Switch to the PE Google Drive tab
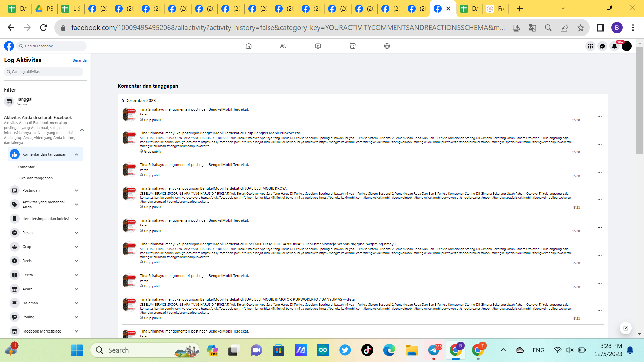The height and width of the screenshot is (362, 644). pyautogui.click(x=44, y=9)
